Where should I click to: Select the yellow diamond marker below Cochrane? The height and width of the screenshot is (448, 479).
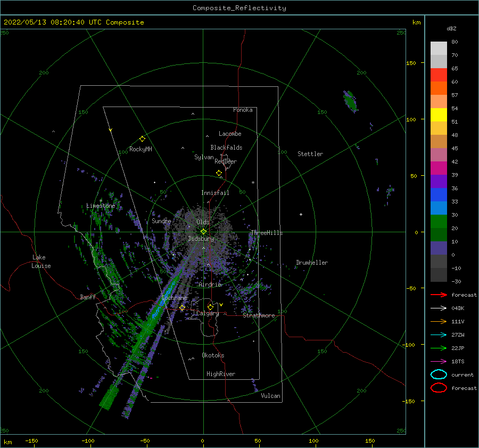point(183,307)
